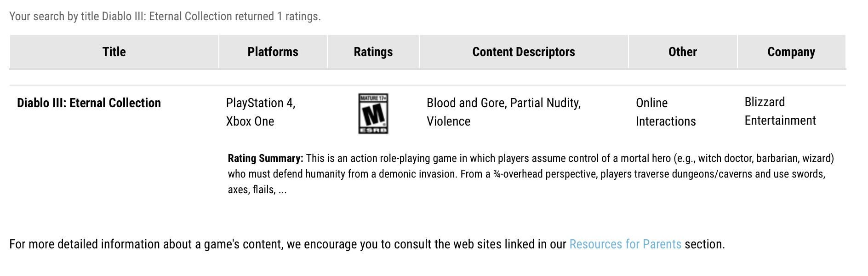The image size is (868, 276).
Task: Click the Online Interactions entry
Action: pyautogui.click(x=665, y=112)
